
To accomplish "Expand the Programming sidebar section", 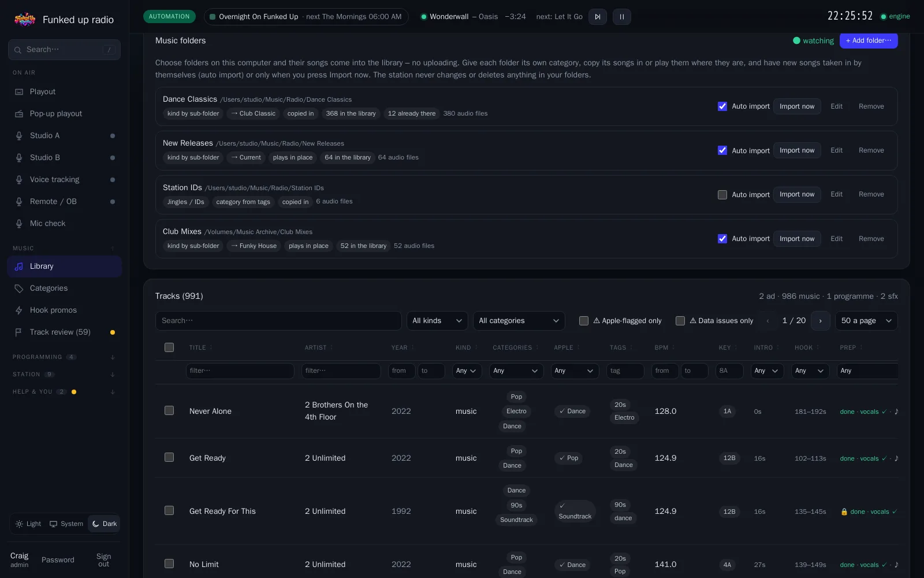I will (x=64, y=357).
